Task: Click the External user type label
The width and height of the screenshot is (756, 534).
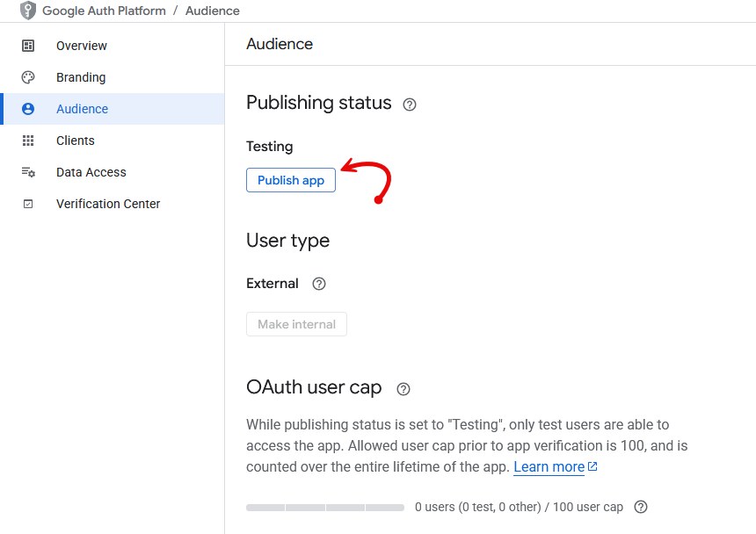Action: [273, 284]
